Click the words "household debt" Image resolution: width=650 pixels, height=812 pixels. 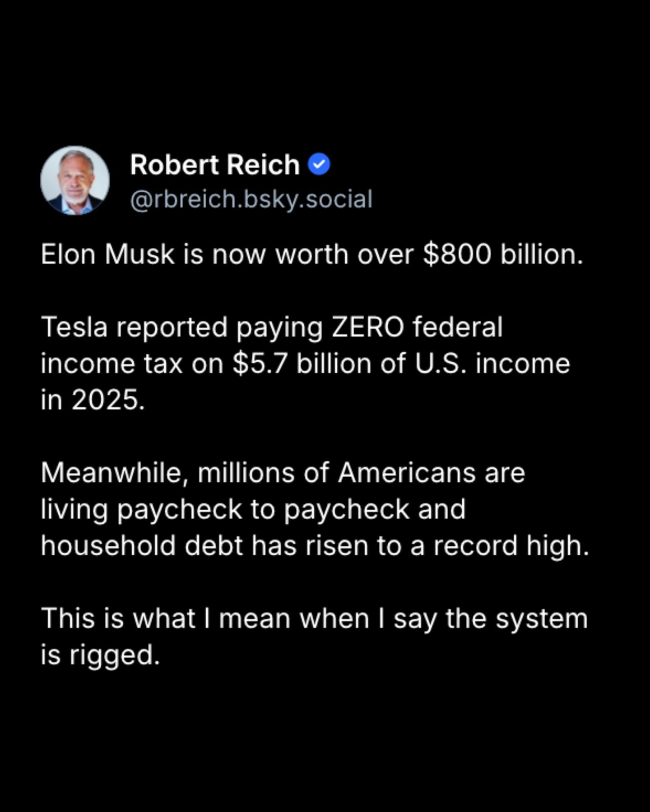tap(142, 546)
